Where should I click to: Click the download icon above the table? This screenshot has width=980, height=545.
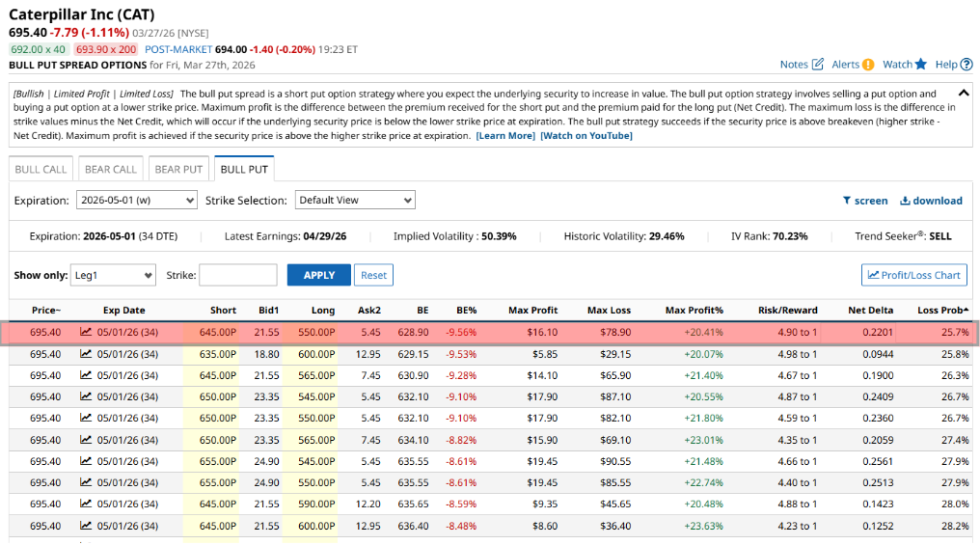point(905,201)
